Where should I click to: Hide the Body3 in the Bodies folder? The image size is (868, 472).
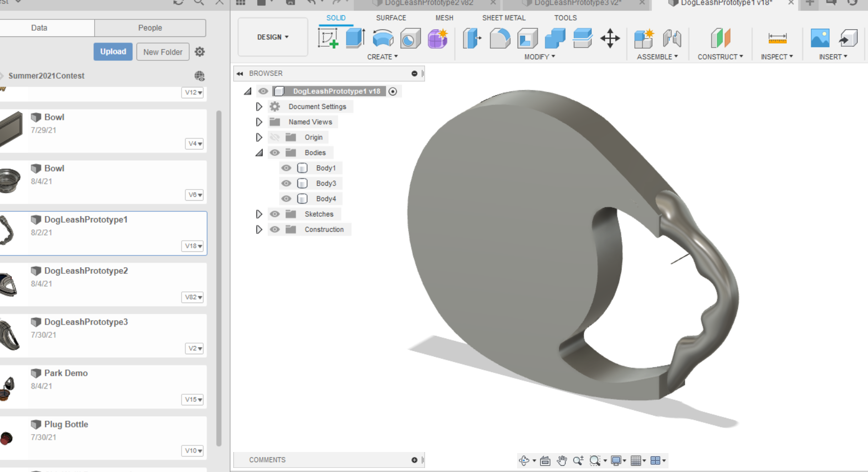286,183
